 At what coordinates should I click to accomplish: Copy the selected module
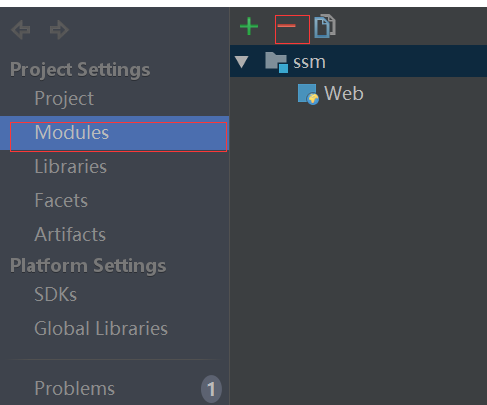click(325, 26)
